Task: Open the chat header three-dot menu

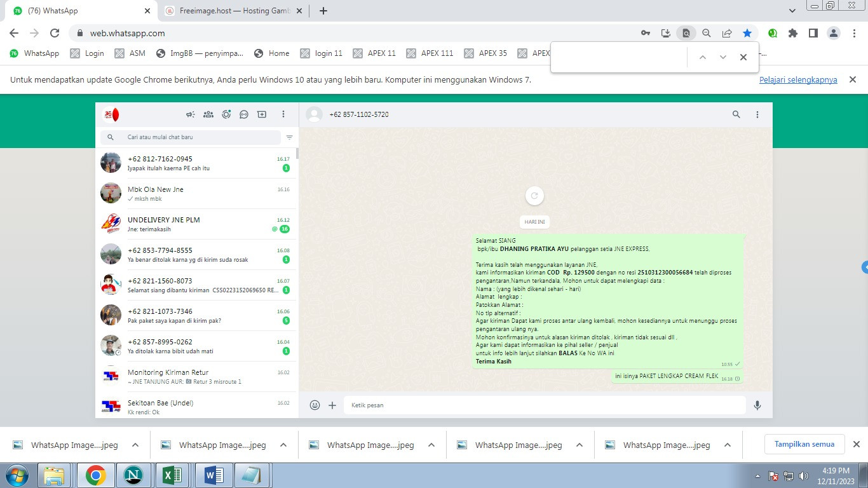Action: (x=757, y=114)
